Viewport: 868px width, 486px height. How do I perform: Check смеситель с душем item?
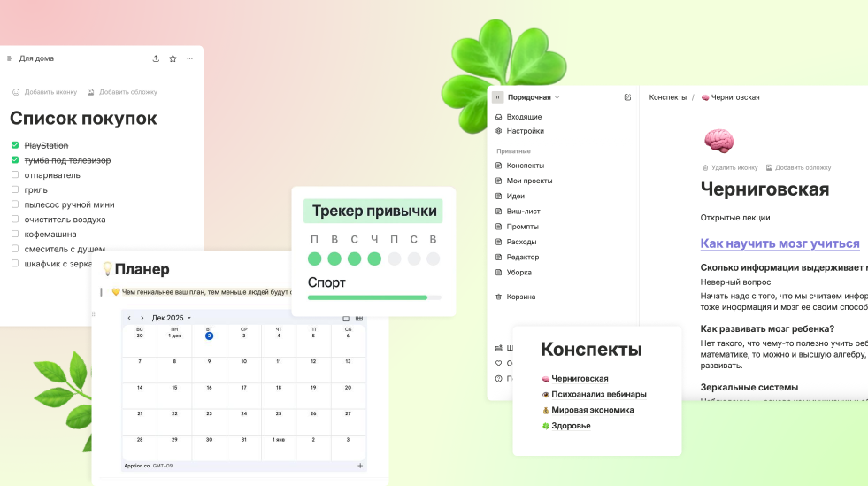click(x=15, y=249)
